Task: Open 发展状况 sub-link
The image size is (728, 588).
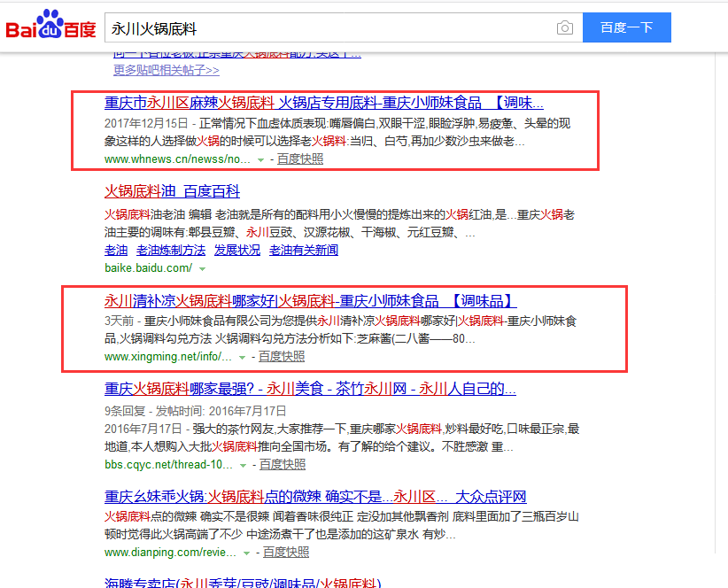Action: tap(237, 251)
